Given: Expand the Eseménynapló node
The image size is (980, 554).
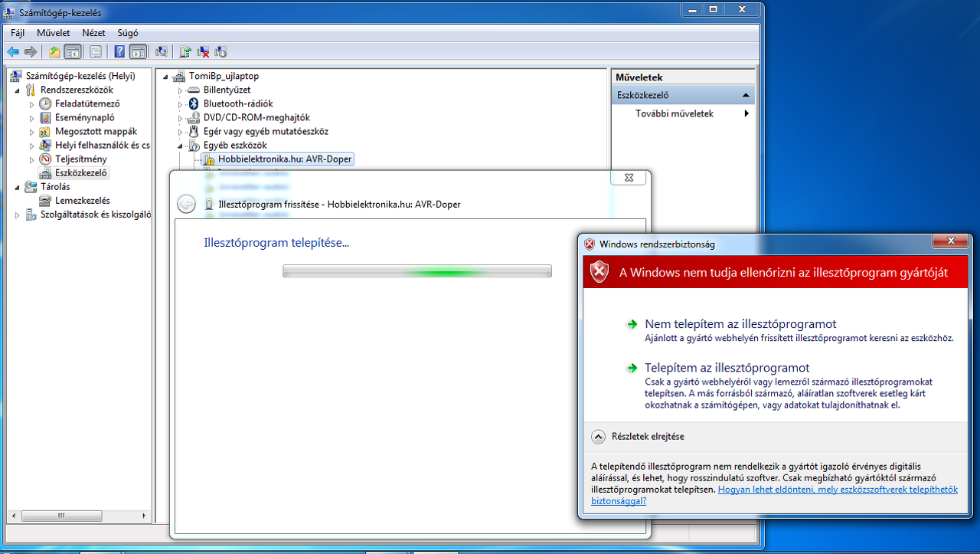Looking at the screenshot, I should click(32, 118).
